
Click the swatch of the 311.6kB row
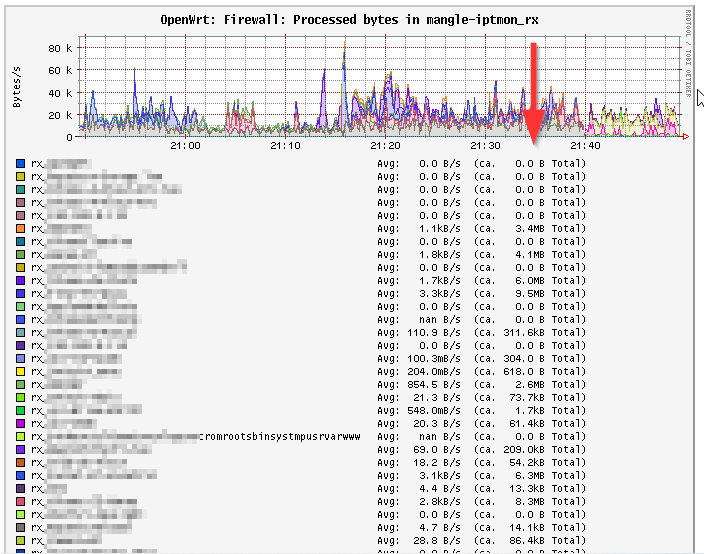pyautogui.click(x=20, y=333)
